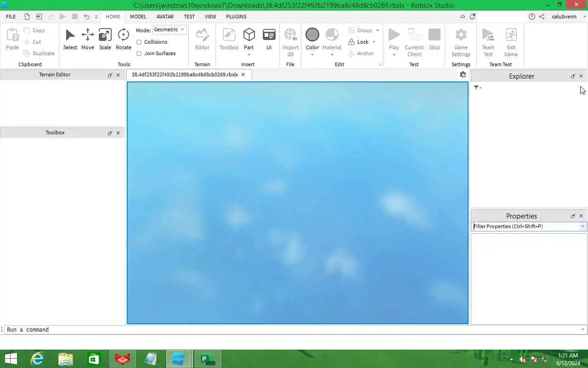Open the Help question mark icon
Screen dimensions: 588x368
[531, 17]
